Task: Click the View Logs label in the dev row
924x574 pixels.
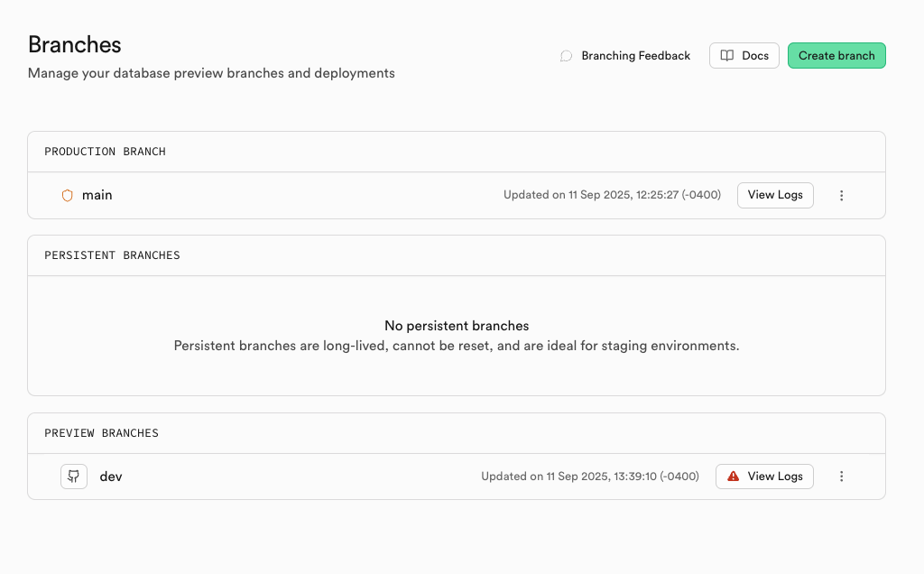Action: tap(775, 477)
